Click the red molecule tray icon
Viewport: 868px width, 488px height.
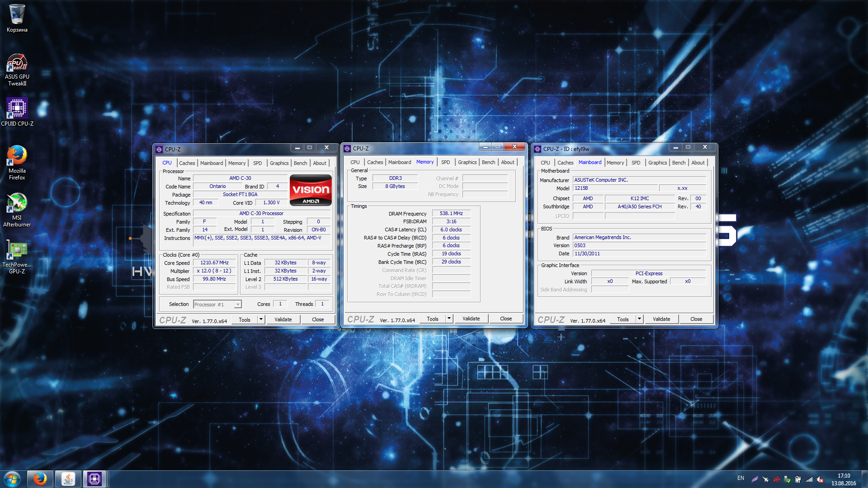click(776, 479)
